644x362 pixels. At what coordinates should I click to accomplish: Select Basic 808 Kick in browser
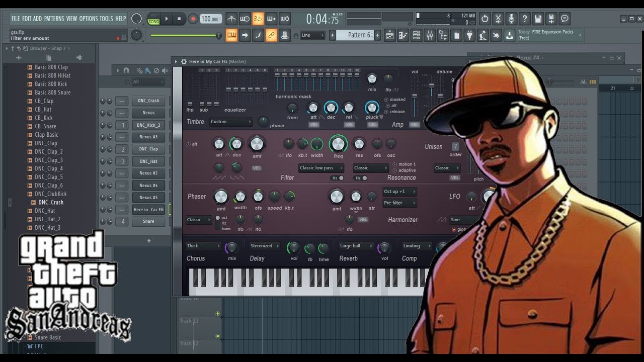point(50,84)
